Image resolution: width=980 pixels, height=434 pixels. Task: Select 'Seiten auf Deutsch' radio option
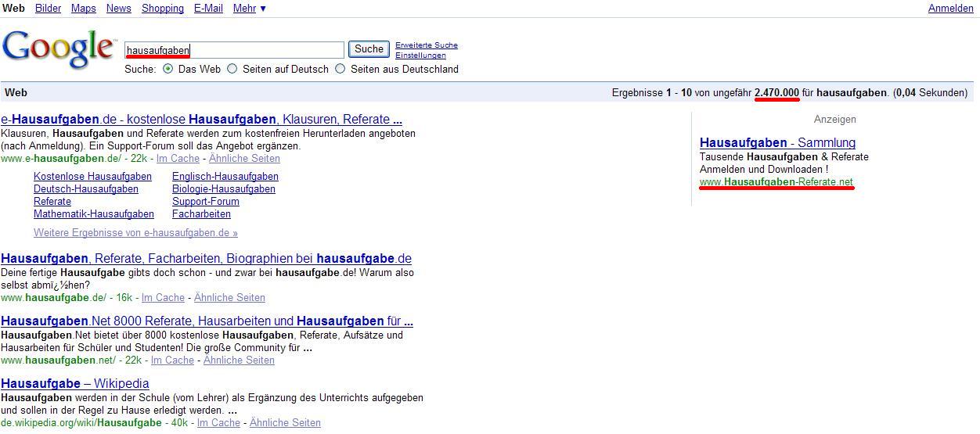(x=232, y=69)
